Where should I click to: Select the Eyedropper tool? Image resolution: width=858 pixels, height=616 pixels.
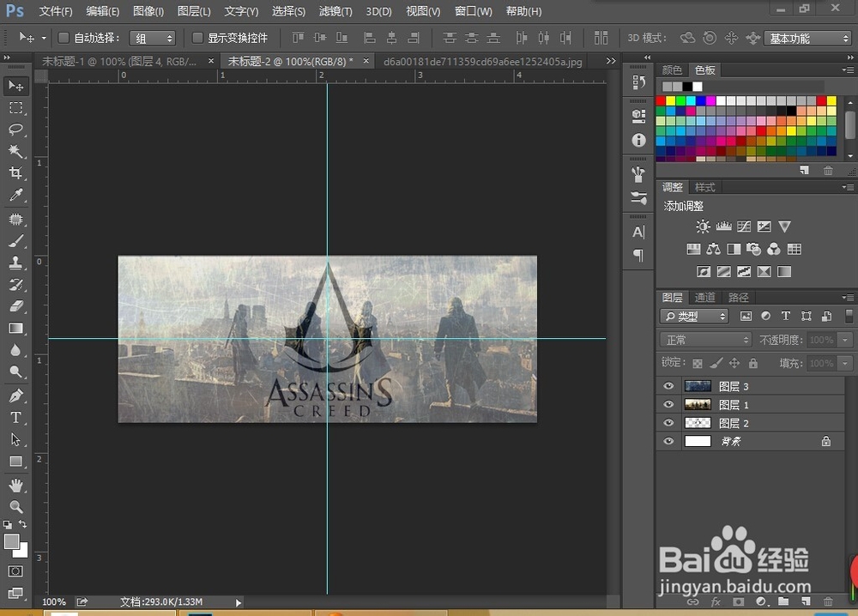15,195
